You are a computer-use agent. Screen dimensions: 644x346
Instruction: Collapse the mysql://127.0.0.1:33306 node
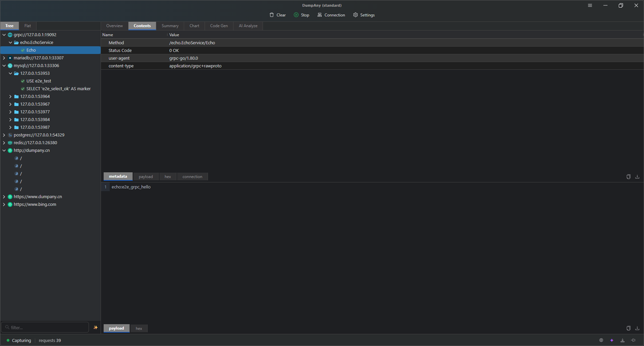(4, 66)
